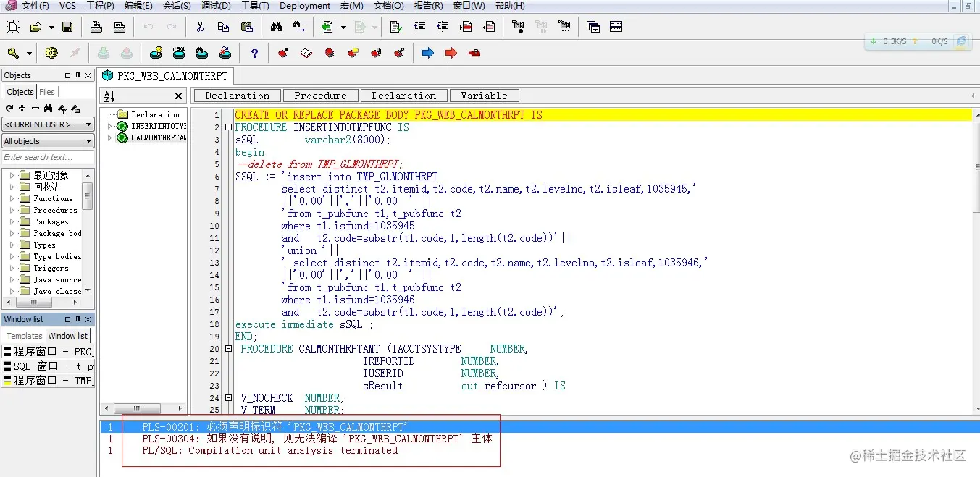Viewport: 980px width, 477px height.
Task: Click the Paste clipboard icon
Action: tap(246, 27)
